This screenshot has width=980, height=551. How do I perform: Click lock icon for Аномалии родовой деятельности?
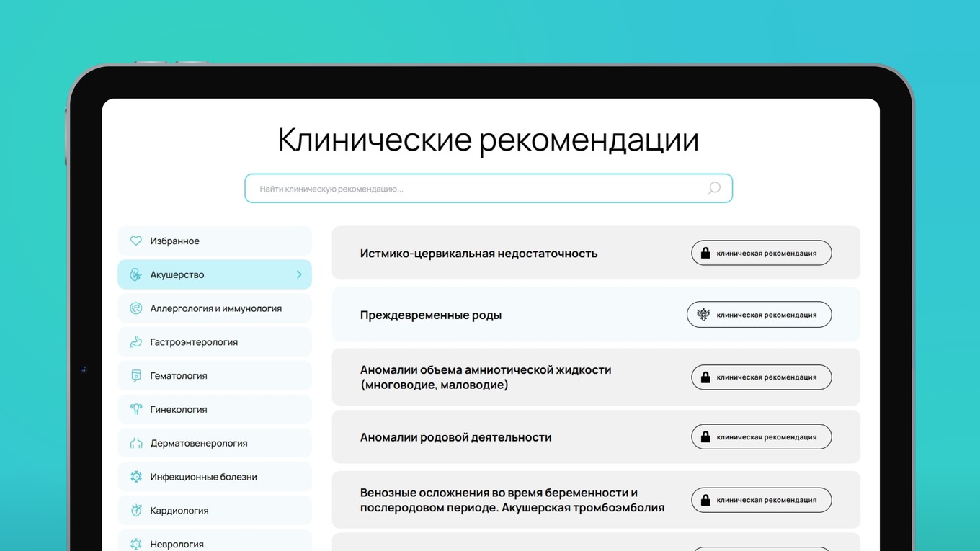coord(705,436)
